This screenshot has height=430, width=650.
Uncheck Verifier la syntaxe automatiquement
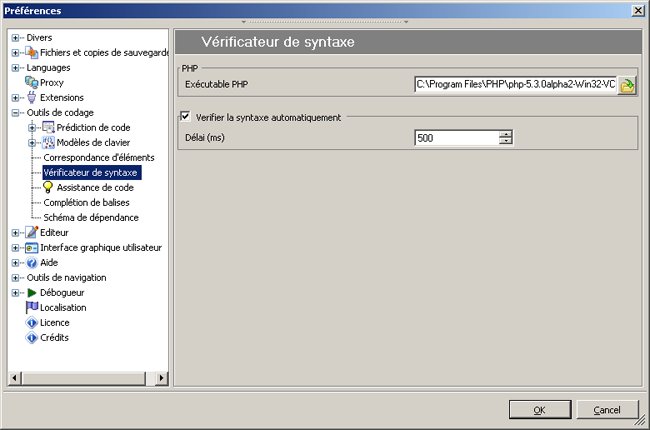coord(184,117)
